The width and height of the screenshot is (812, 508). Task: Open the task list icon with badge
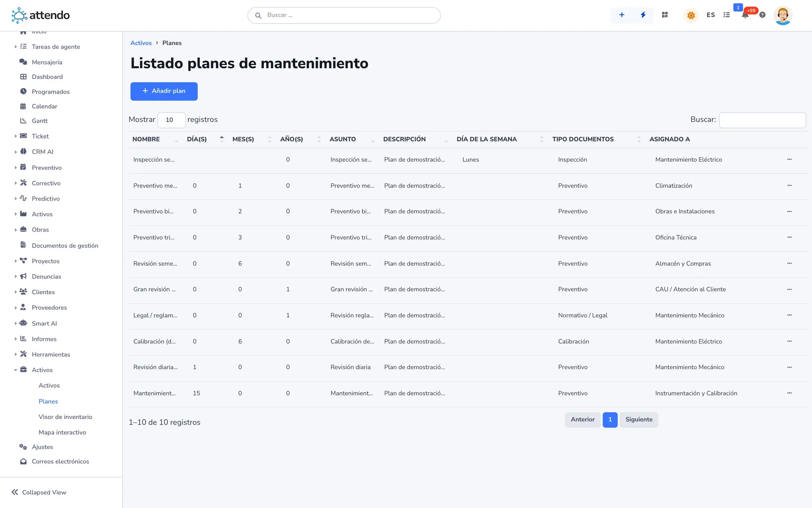point(727,15)
